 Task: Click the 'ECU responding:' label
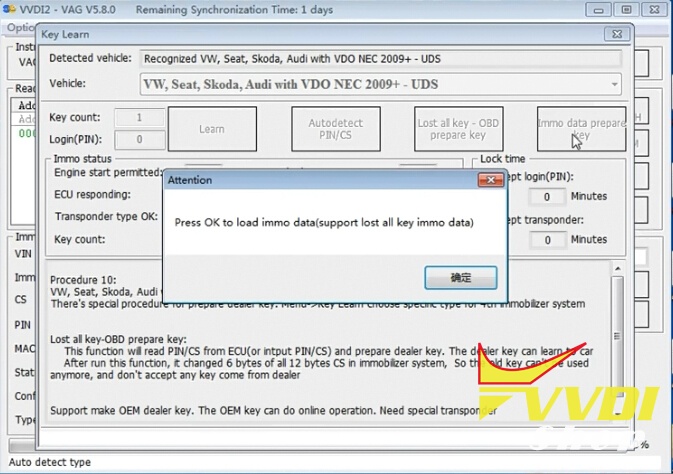(92, 194)
